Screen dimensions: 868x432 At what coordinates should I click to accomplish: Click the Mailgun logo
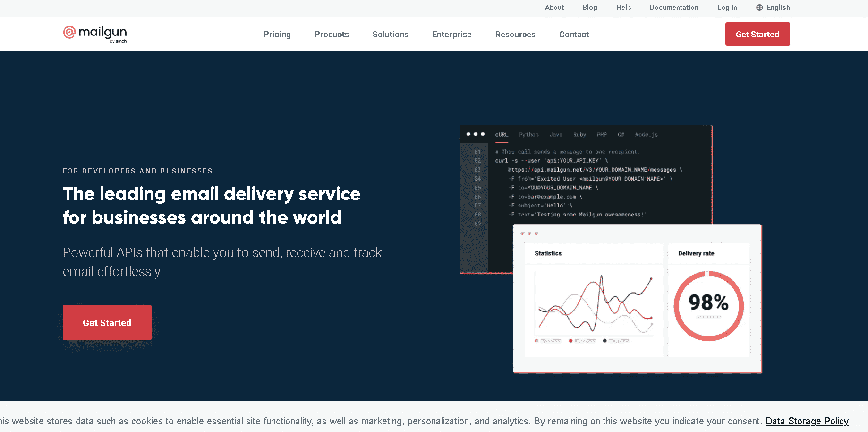(x=95, y=34)
